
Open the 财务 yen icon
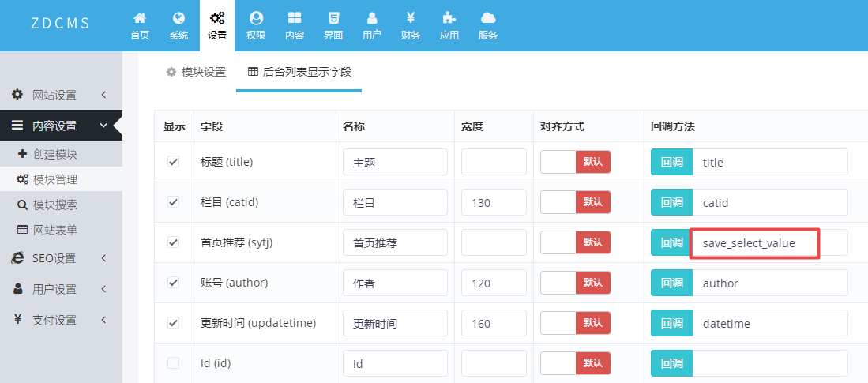411,18
